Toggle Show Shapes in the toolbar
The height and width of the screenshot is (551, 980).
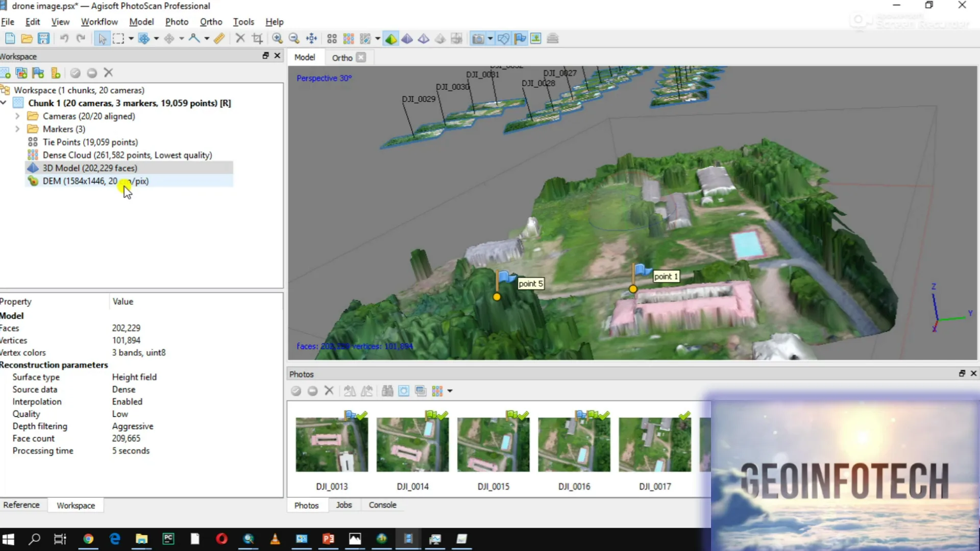coord(503,38)
